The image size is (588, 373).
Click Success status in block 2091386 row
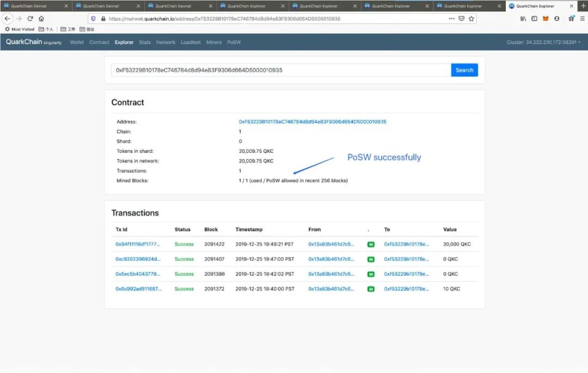[184, 274]
